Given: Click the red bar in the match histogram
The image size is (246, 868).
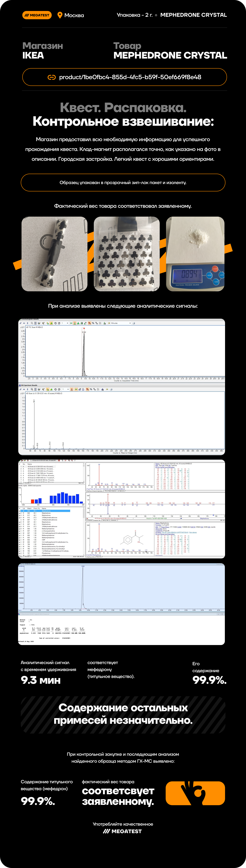Looking at the screenshot, I should pos(33,501).
